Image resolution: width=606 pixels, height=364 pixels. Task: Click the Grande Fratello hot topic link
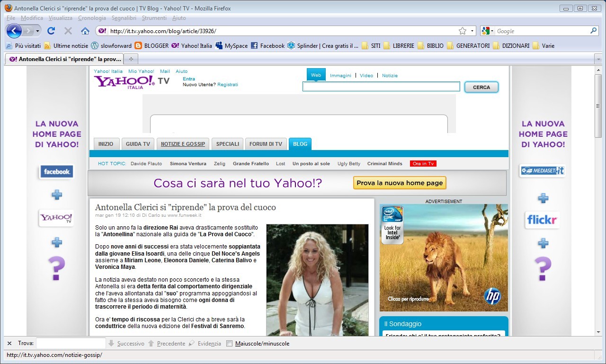pyautogui.click(x=251, y=164)
